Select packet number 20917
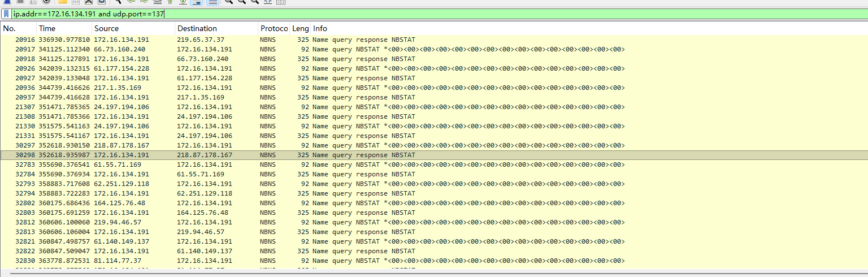Image resolution: width=868 pixels, height=277 pixels. click(25, 49)
